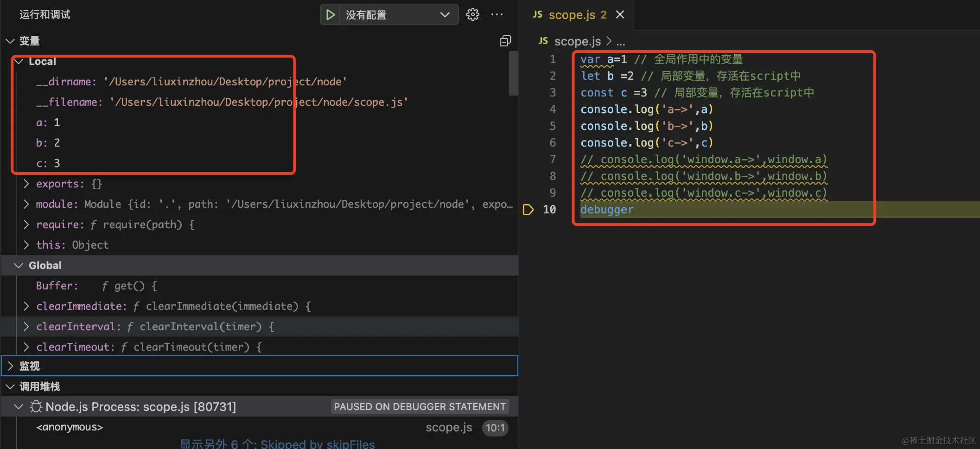The width and height of the screenshot is (980, 449).
Task: Expand the clearTimeout entry
Action: tap(26, 347)
